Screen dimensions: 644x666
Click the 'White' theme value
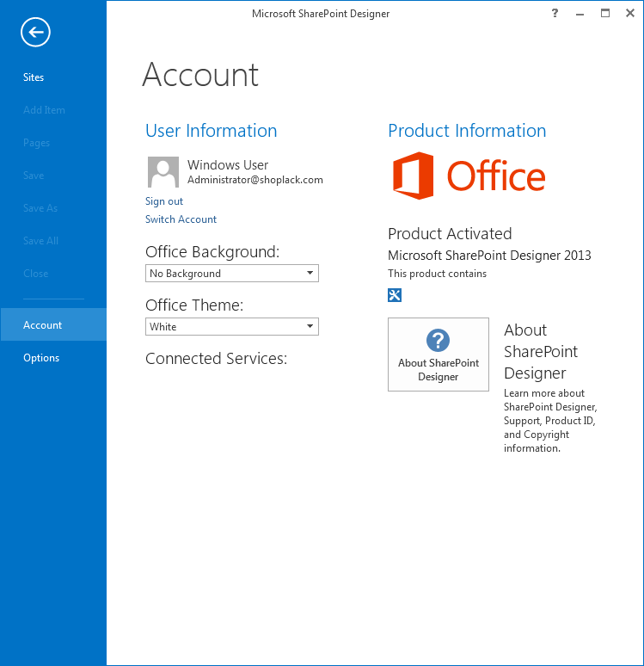(x=163, y=327)
